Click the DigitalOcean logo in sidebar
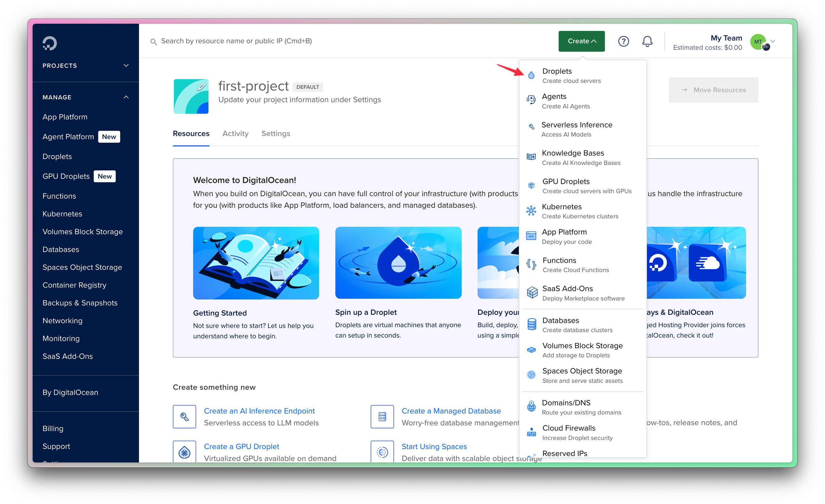The width and height of the screenshot is (825, 504). tap(49, 43)
